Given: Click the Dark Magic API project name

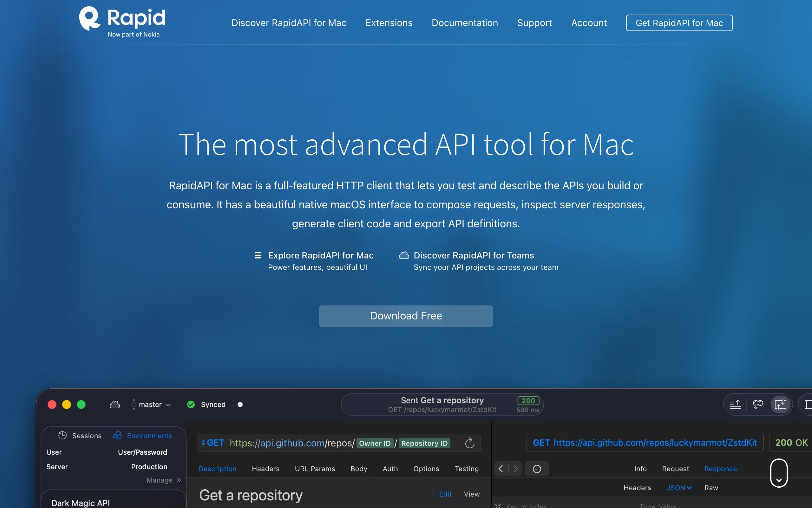Looking at the screenshot, I should click(81, 503).
